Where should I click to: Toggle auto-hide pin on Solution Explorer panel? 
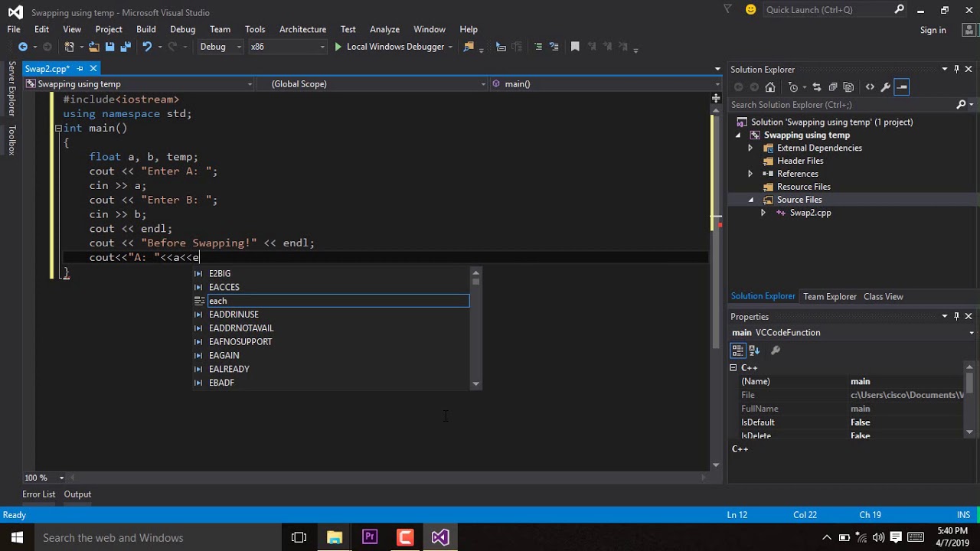click(956, 70)
